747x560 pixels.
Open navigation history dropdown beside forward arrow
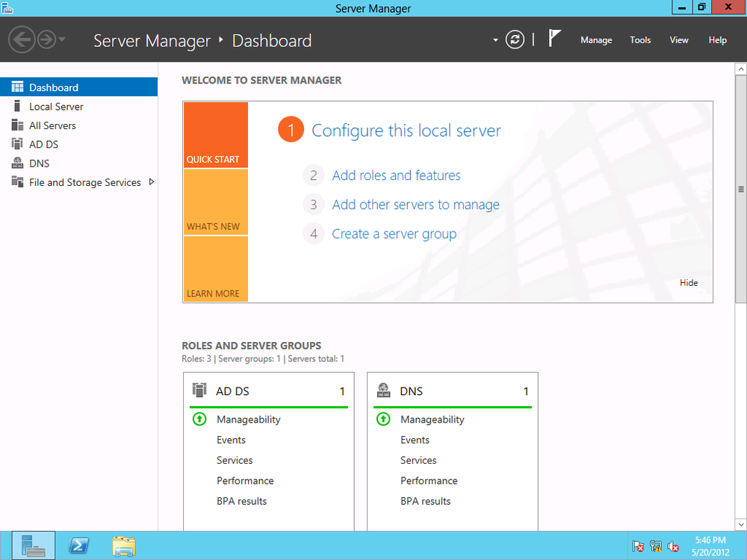tap(62, 40)
